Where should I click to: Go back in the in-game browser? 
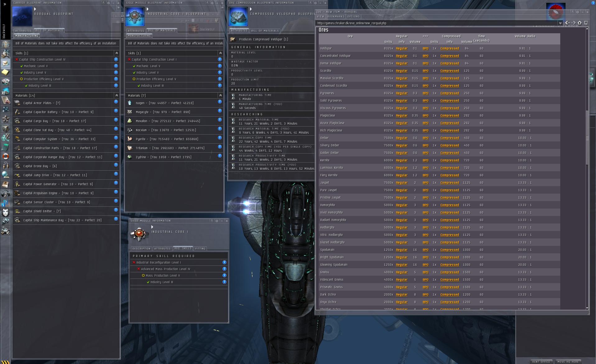point(567,23)
